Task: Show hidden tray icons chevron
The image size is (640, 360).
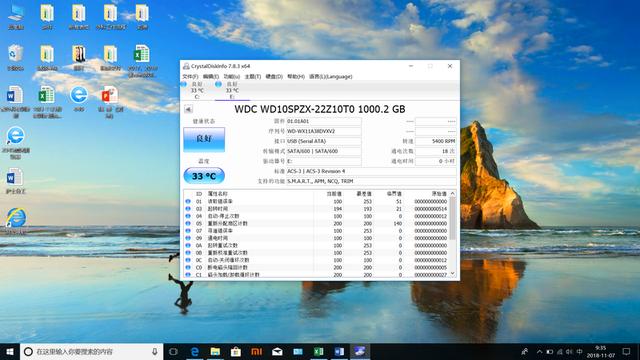Action: click(x=540, y=351)
